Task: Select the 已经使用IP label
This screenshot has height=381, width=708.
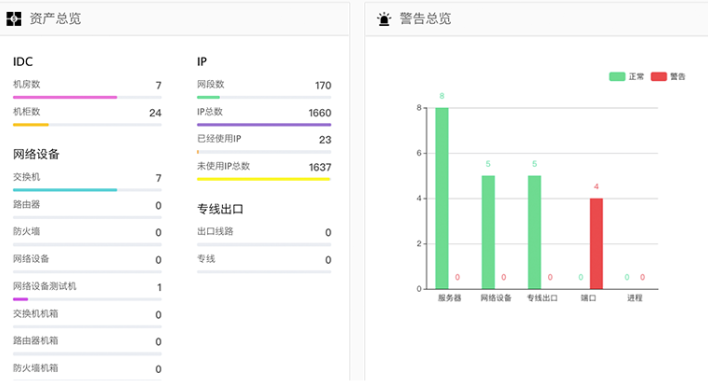Action: [x=219, y=139]
